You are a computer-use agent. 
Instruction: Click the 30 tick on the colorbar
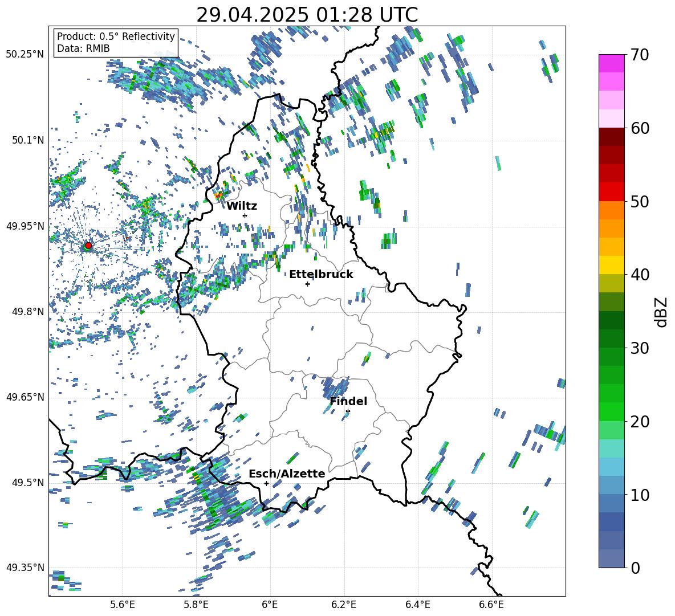pos(639,348)
